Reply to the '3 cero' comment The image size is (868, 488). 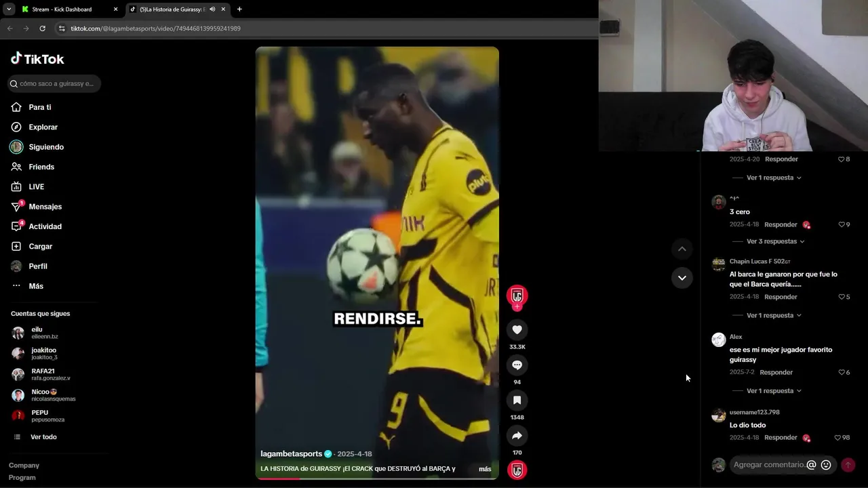pyautogui.click(x=781, y=224)
